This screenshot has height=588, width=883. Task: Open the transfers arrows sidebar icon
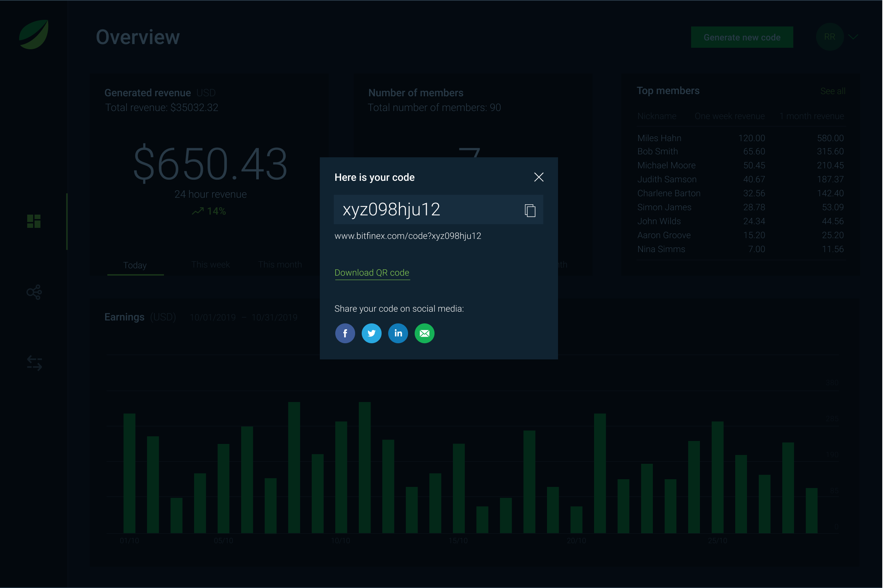tap(35, 363)
